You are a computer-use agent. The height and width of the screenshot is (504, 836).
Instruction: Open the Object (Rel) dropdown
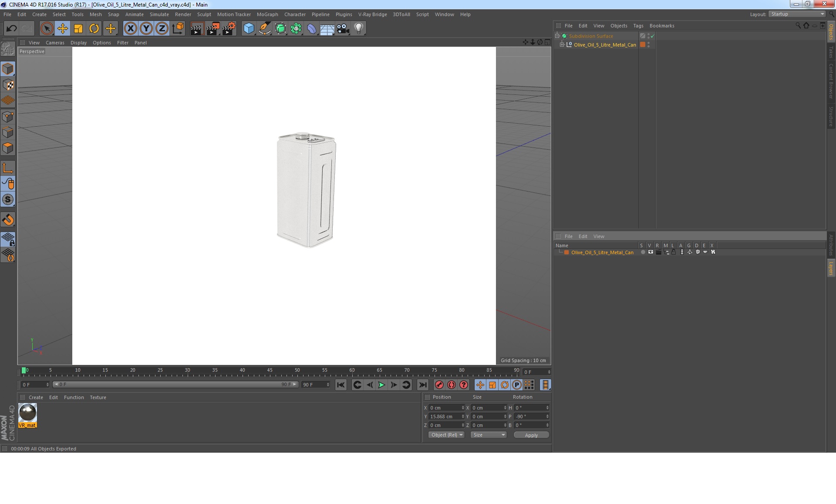447,435
